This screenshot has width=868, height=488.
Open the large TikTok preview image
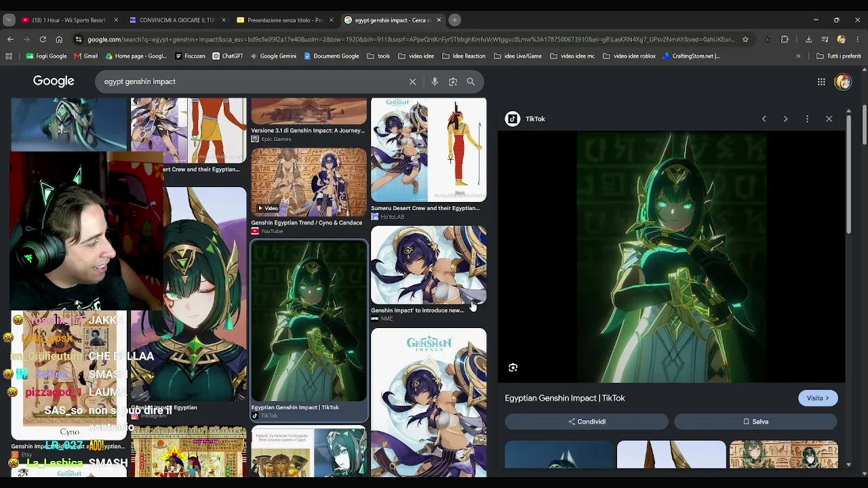671,258
